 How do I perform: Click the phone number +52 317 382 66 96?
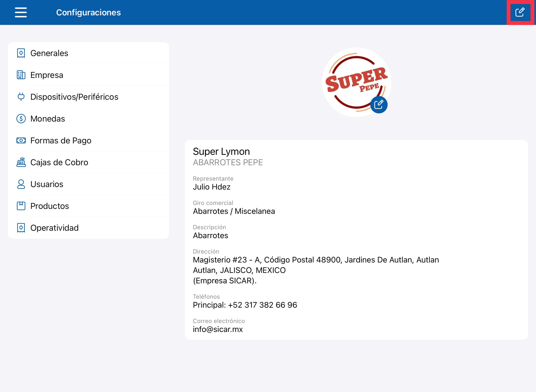(262, 305)
